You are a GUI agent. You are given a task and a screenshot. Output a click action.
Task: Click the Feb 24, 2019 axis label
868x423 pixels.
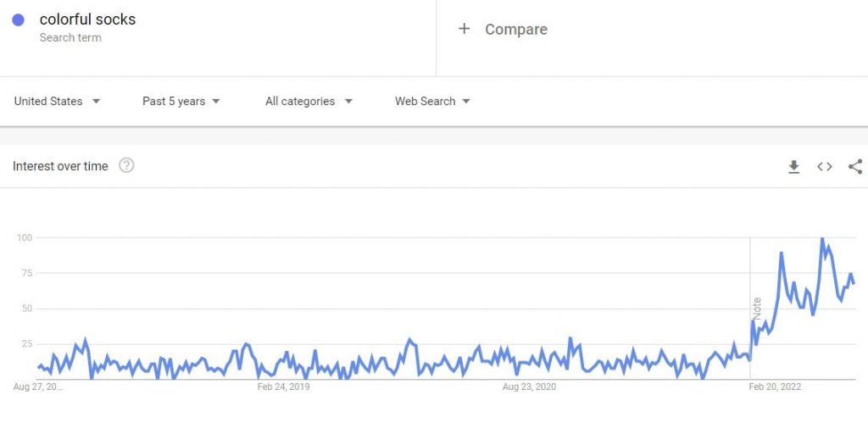point(283,387)
